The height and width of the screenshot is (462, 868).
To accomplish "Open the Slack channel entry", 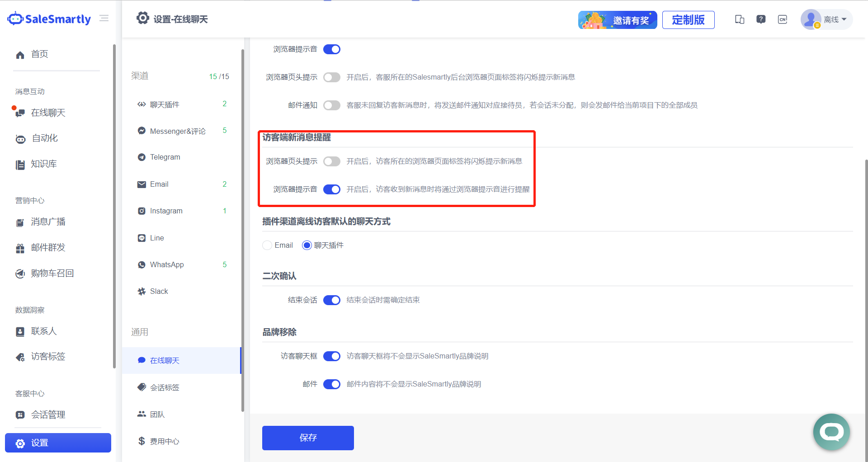I will click(159, 292).
